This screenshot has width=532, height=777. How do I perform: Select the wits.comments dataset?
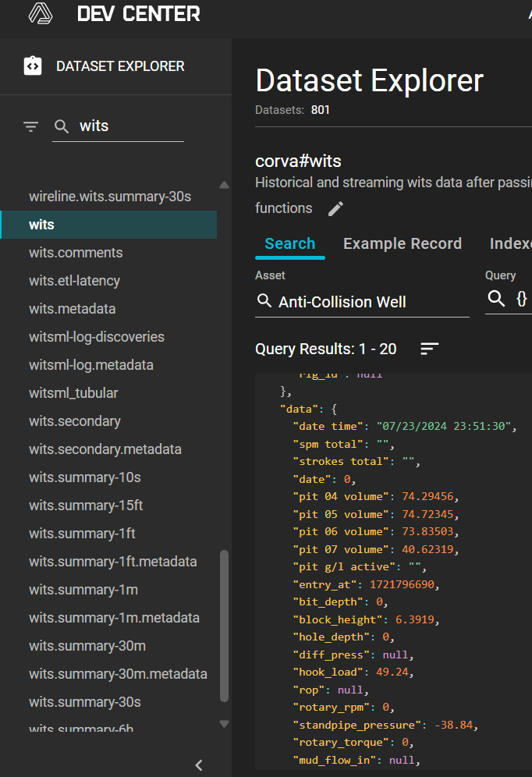[76, 253]
